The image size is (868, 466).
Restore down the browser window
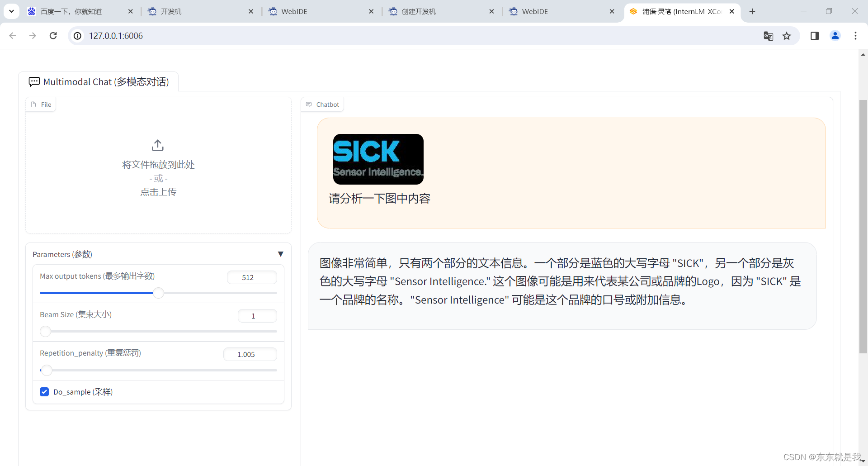click(829, 11)
